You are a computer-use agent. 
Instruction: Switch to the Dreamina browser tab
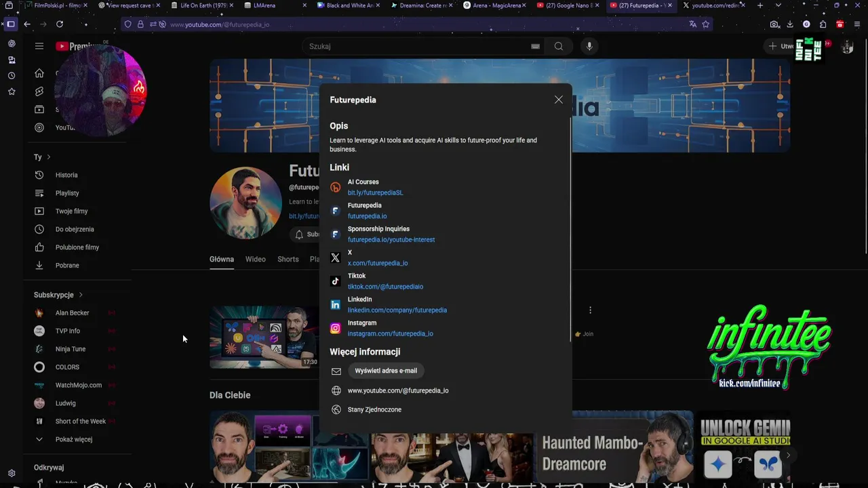click(x=423, y=5)
